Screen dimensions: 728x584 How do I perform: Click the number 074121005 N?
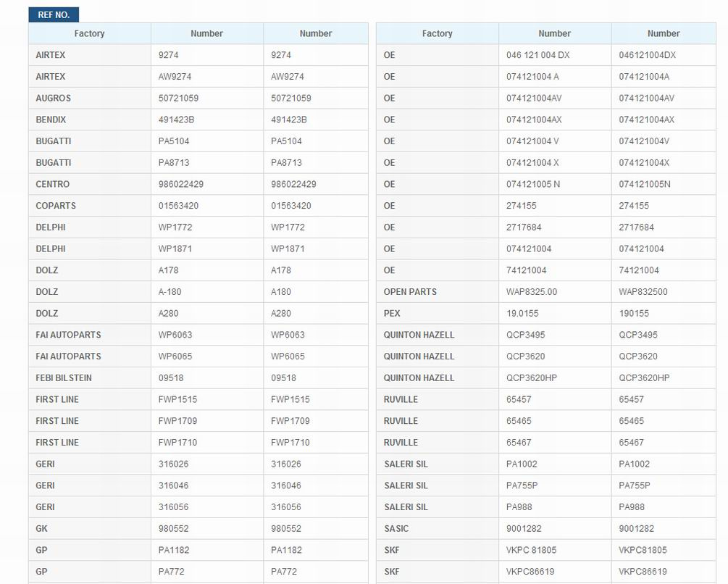click(x=533, y=184)
